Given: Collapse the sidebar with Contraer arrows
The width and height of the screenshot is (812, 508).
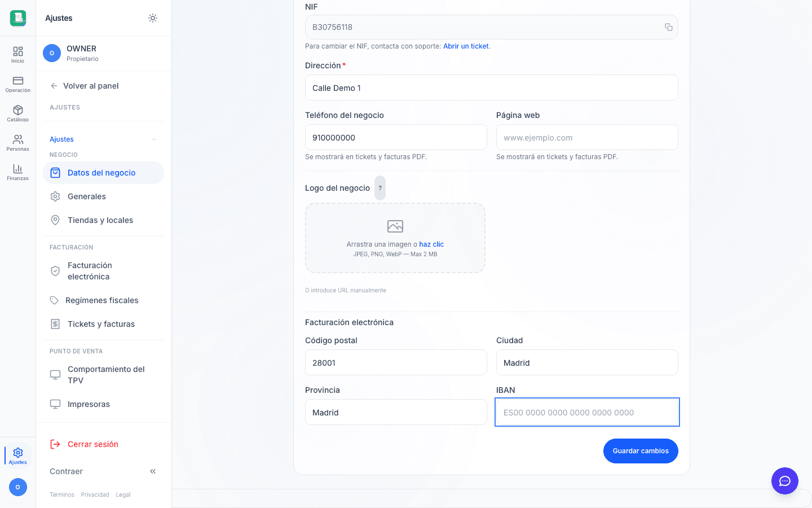Looking at the screenshot, I should click(153, 471).
